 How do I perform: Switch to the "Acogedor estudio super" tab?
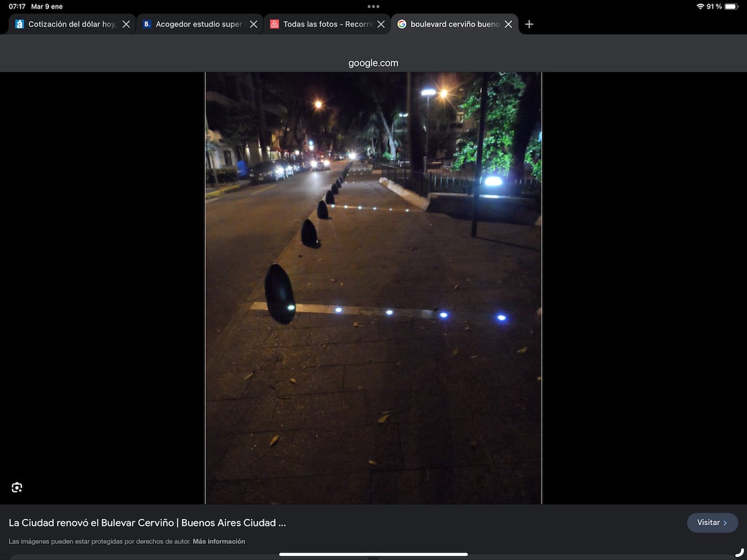coord(198,24)
